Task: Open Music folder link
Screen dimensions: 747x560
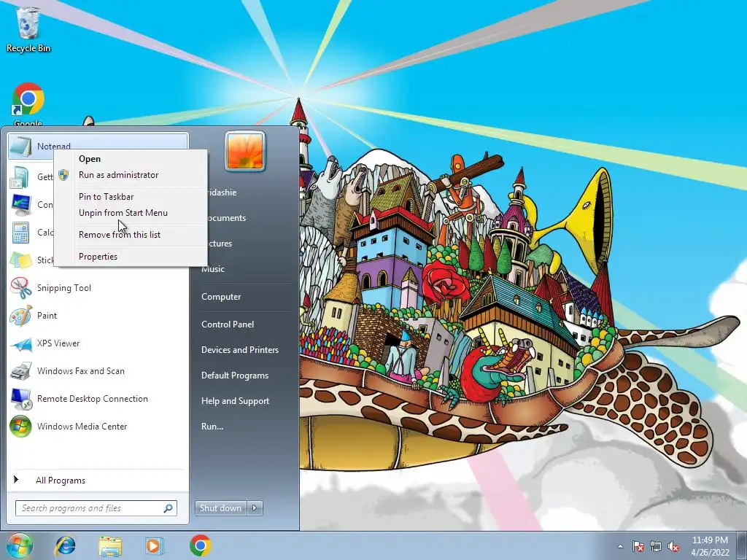Action: (x=213, y=269)
